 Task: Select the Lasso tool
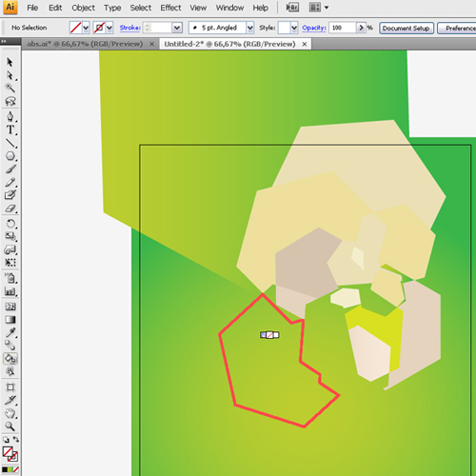click(10, 101)
